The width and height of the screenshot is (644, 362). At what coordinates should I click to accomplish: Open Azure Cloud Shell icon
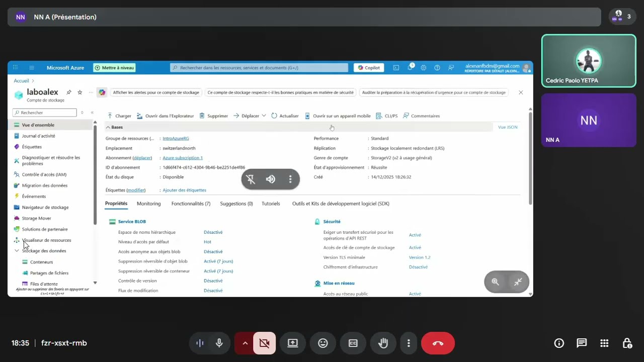(396, 67)
